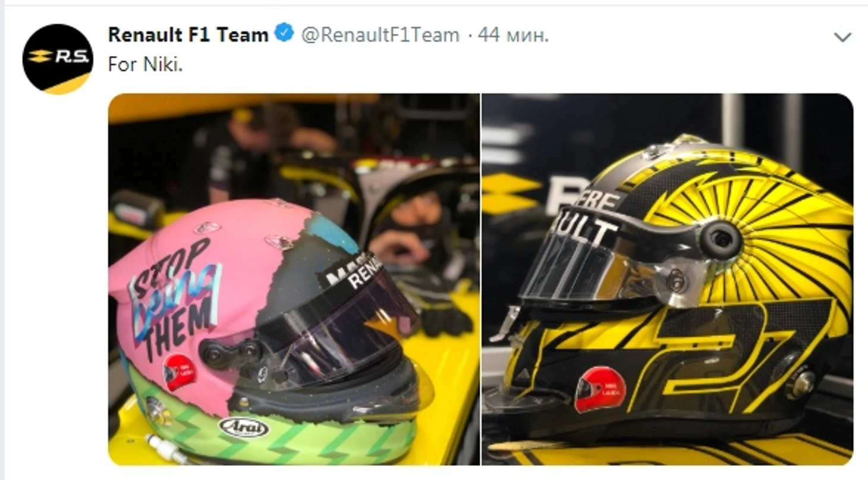The height and width of the screenshot is (480, 868).
Task: Click the red Lauda sticker on yellow helmet
Action: (600, 388)
